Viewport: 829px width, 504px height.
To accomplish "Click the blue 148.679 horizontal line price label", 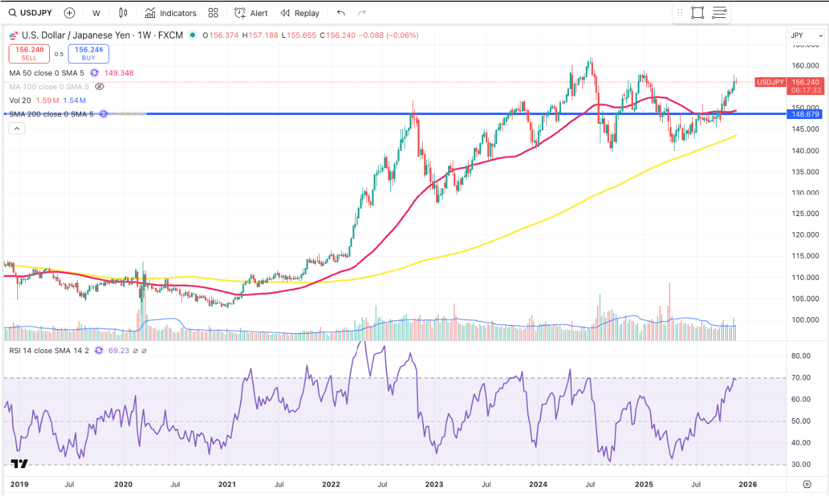I will (806, 114).
